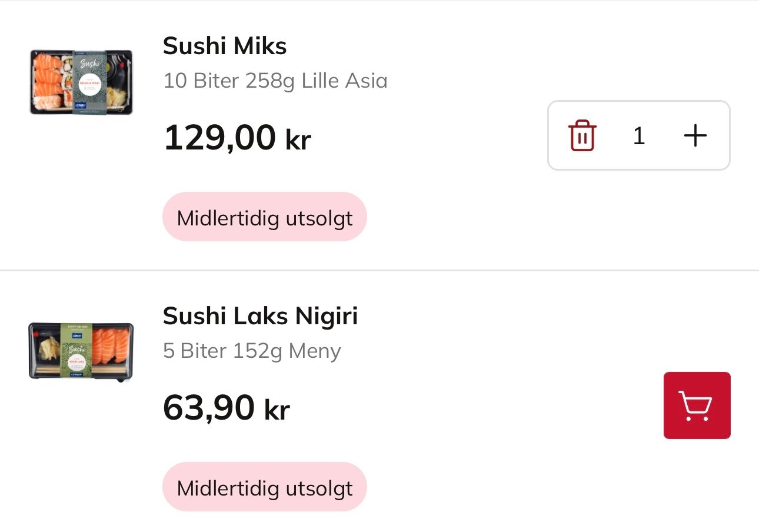Tap the sold-out badge under Sushi Miks
Viewport: 759px width, 532px height.
click(265, 217)
